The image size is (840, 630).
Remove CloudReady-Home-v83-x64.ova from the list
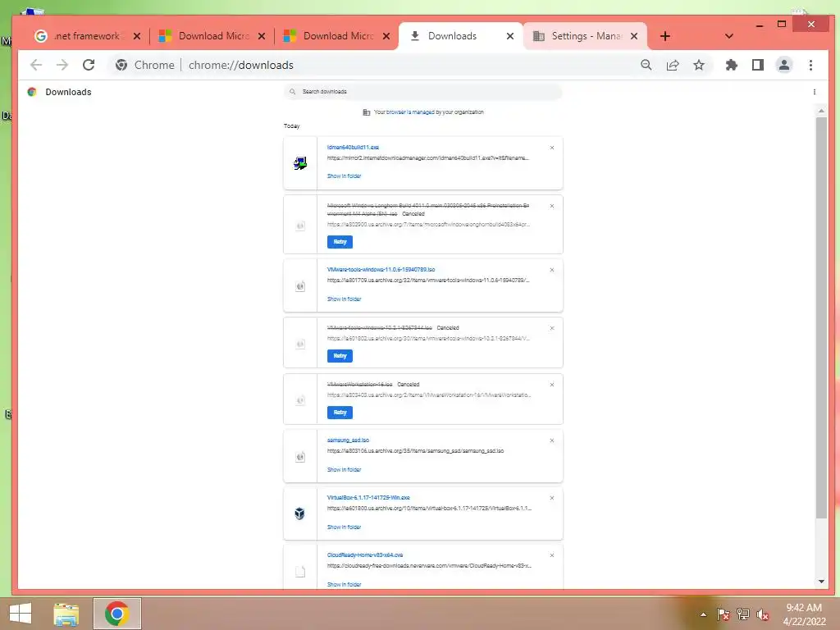(x=552, y=555)
